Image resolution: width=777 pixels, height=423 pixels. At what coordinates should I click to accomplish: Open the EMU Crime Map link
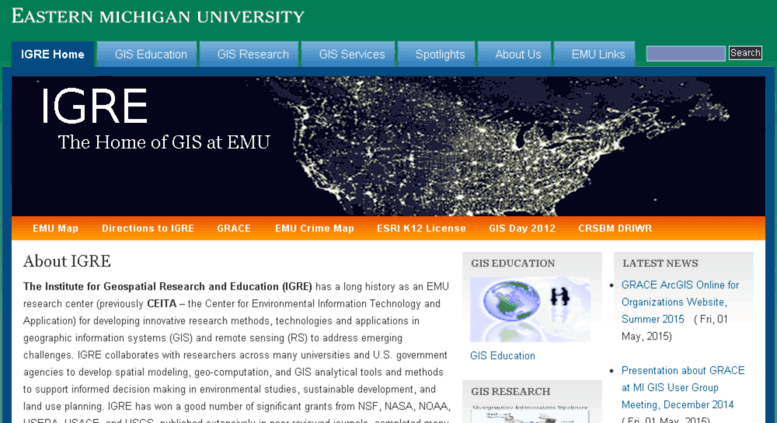coord(315,228)
